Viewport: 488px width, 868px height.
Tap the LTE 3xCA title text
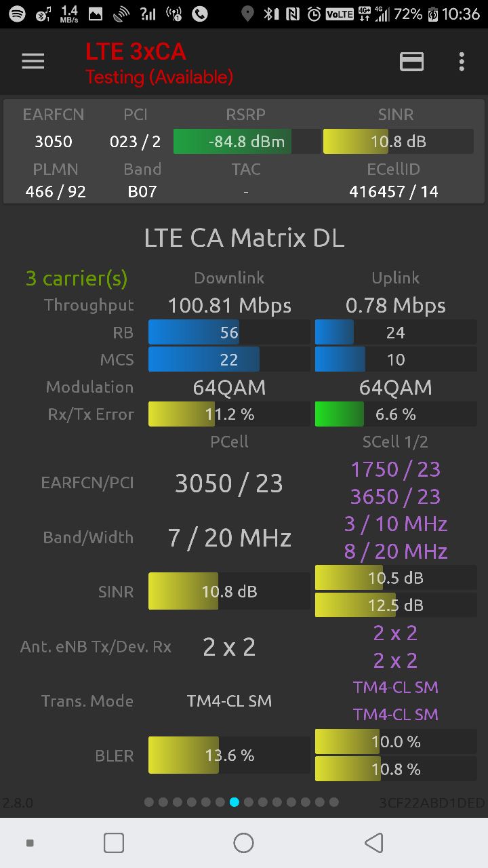[x=136, y=52]
